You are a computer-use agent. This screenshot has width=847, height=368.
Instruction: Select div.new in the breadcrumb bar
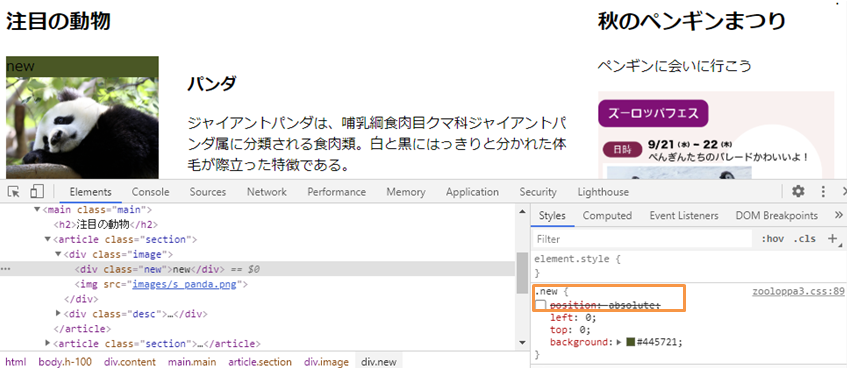point(379,362)
